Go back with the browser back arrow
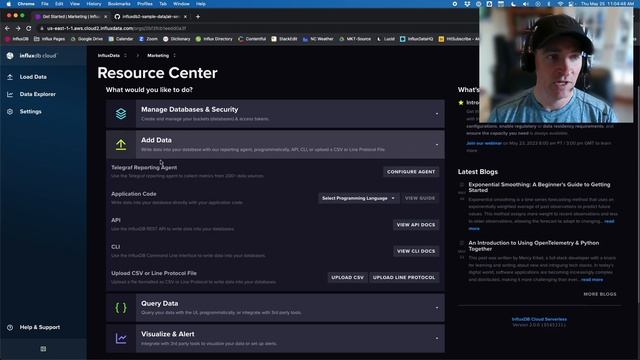This screenshot has height=360, width=640. [7, 28]
